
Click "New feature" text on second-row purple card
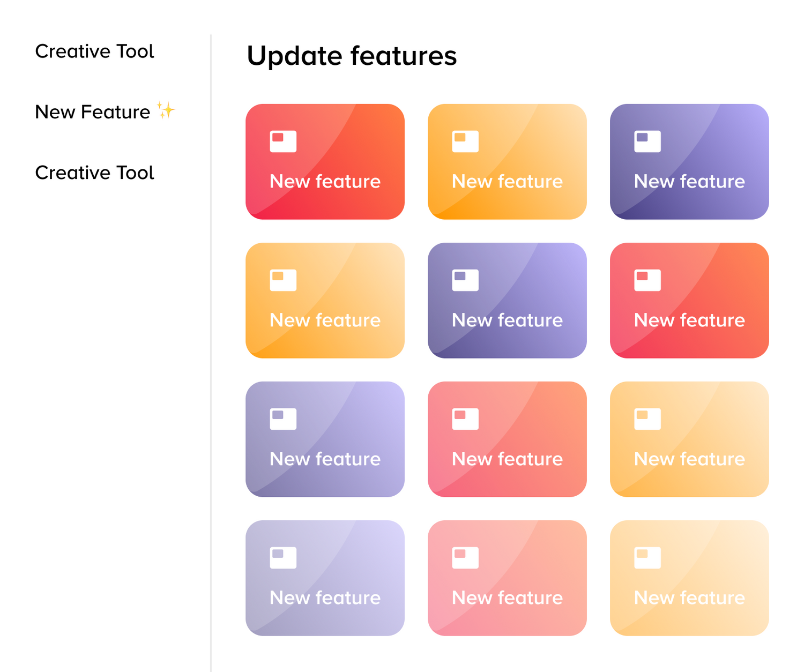point(507,320)
